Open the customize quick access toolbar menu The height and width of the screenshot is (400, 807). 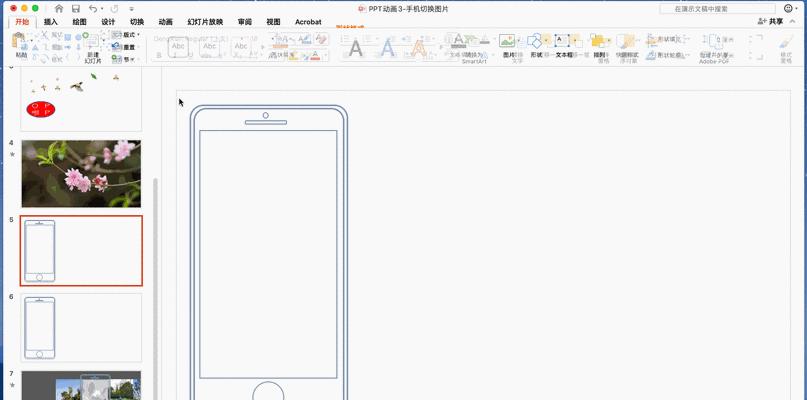(x=132, y=9)
